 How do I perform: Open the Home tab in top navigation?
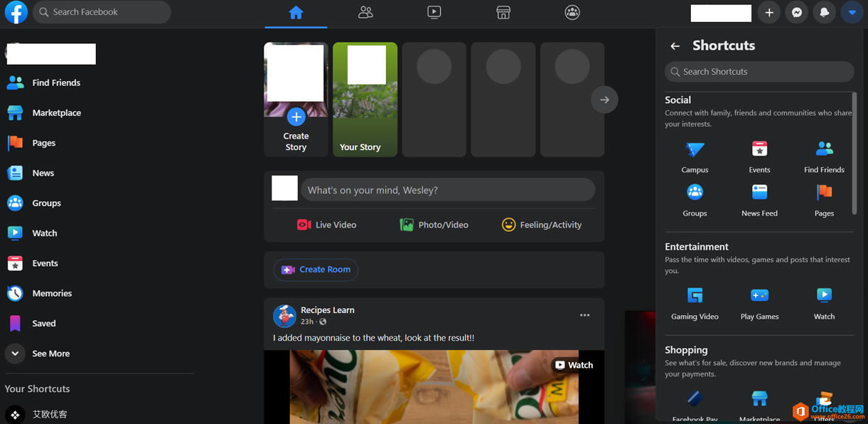pos(296,13)
